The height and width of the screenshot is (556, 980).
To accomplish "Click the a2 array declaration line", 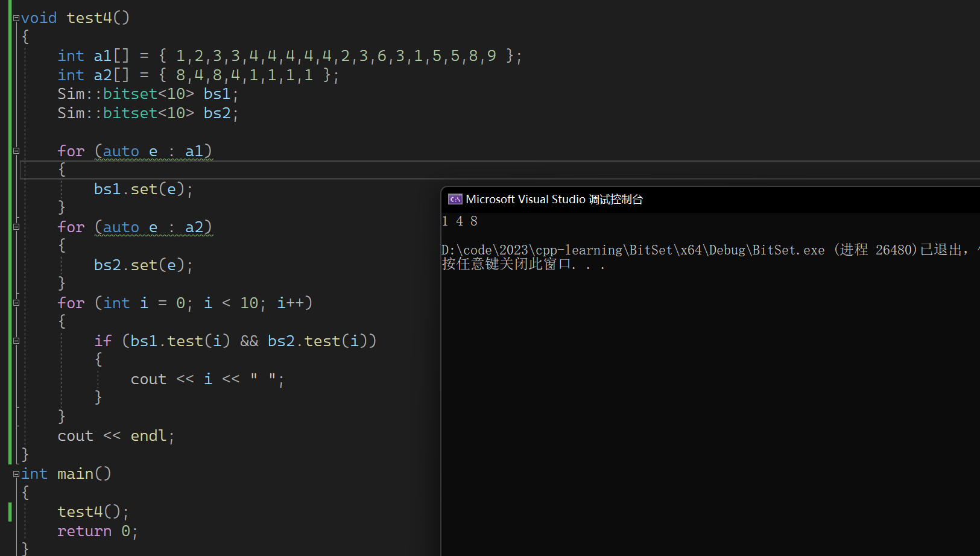I will point(198,75).
